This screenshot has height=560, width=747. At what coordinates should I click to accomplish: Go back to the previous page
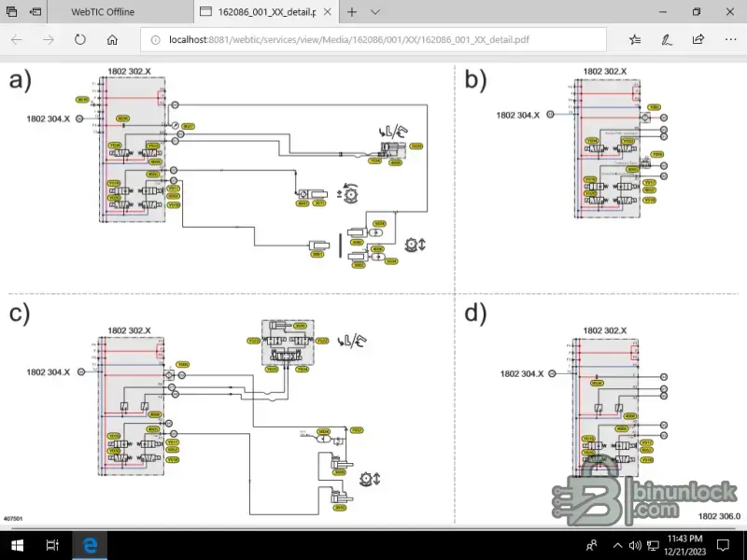click(17, 39)
